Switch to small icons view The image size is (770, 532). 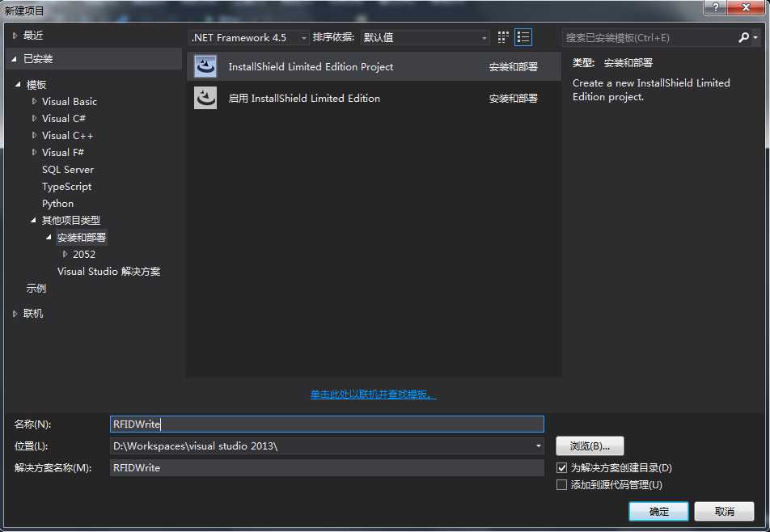(x=503, y=37)
